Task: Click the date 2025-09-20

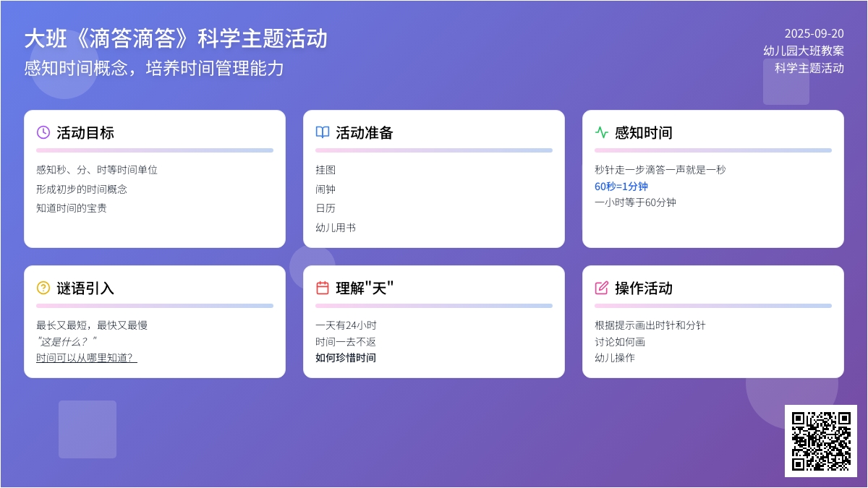Action: point(814,33)
